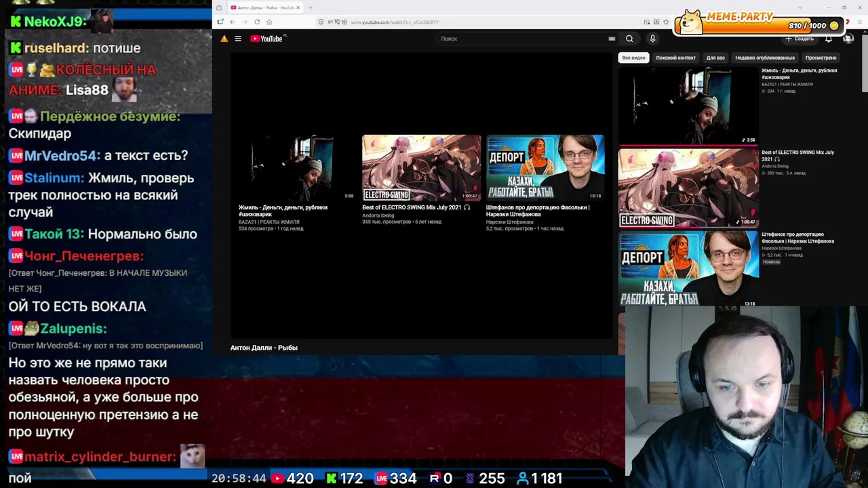Select the Для вас filter chip
This screenshot has height=488, width=868.
[x=715, y=58]
